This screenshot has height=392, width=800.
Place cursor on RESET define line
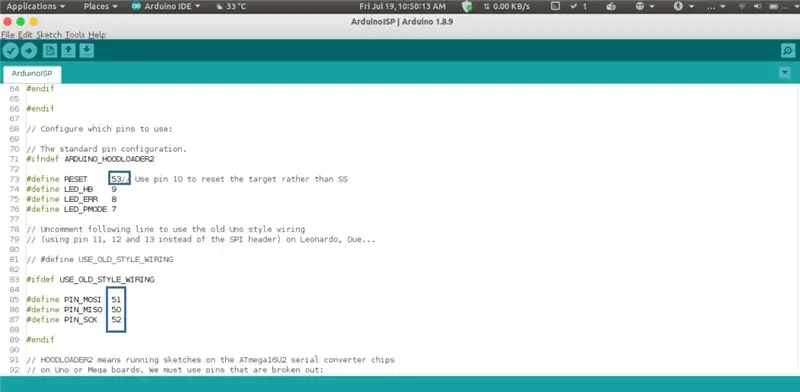point(187,179)
